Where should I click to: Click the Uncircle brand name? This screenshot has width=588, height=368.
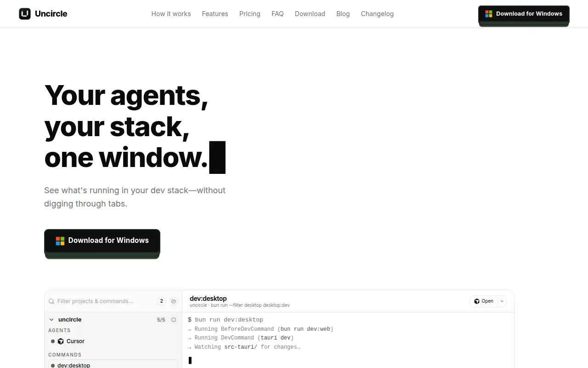pos(51,14)
